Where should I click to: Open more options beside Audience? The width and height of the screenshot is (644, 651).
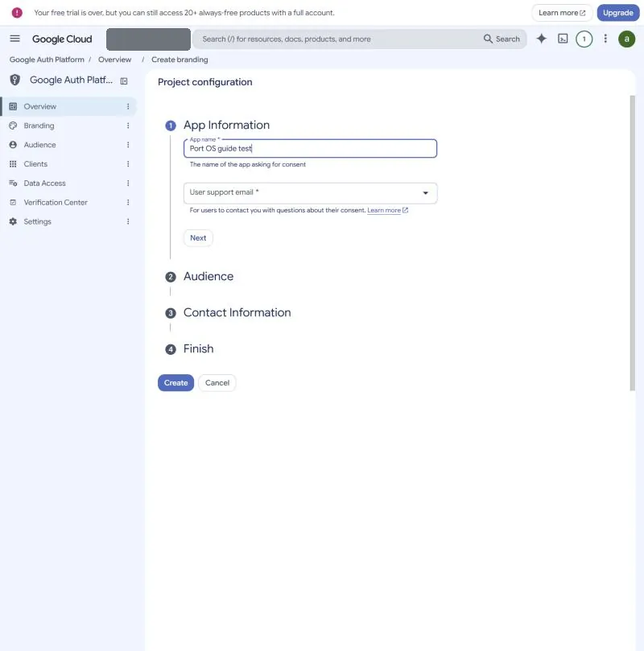128,145
